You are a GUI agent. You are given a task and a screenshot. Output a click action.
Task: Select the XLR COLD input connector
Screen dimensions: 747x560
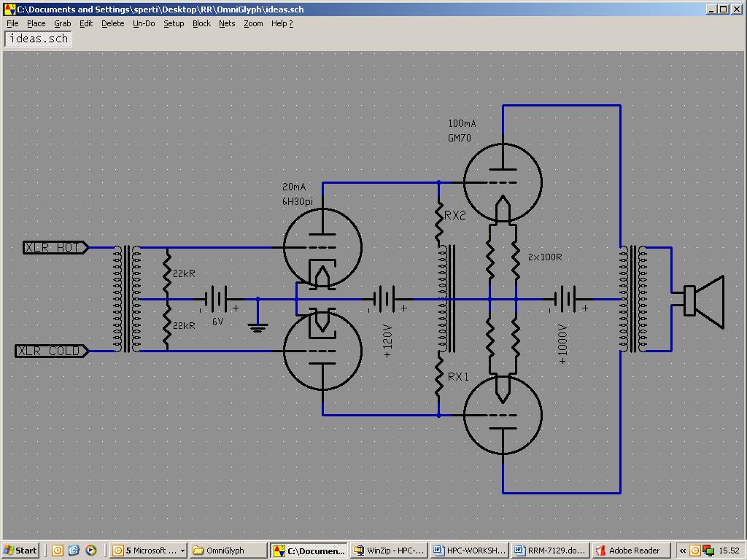pyautogui.click(x=52, y=351)
